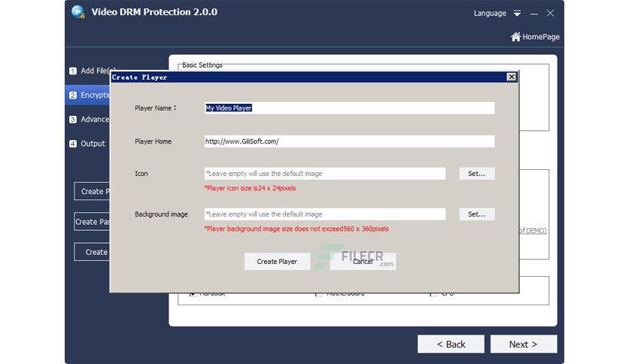Cancel the Create Player dialog

coord(363,262)
